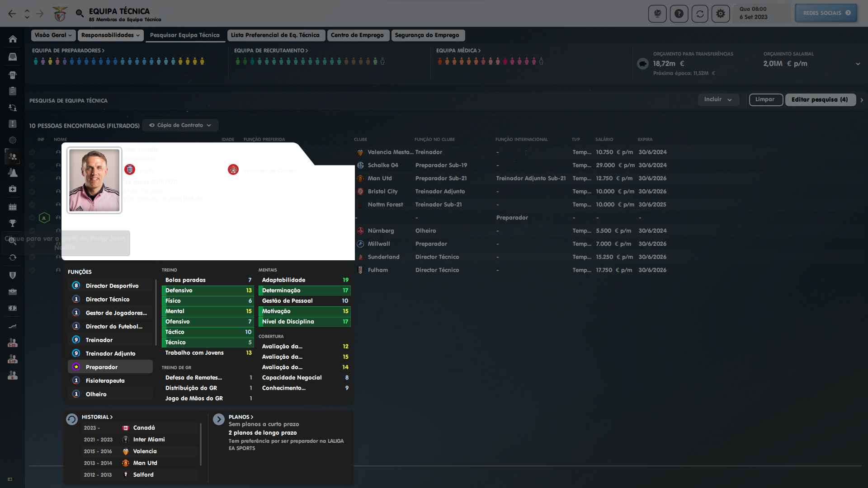Open the finances money sidebar icon

(13, 308)
